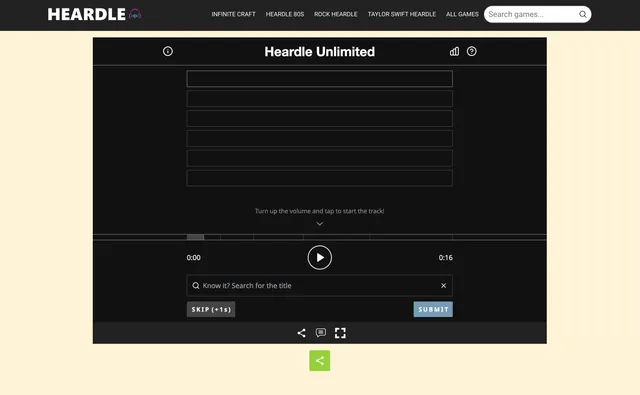640x395 pixels.
Task: Open the Infinite Craft menu item
Action: pos(233,14)
